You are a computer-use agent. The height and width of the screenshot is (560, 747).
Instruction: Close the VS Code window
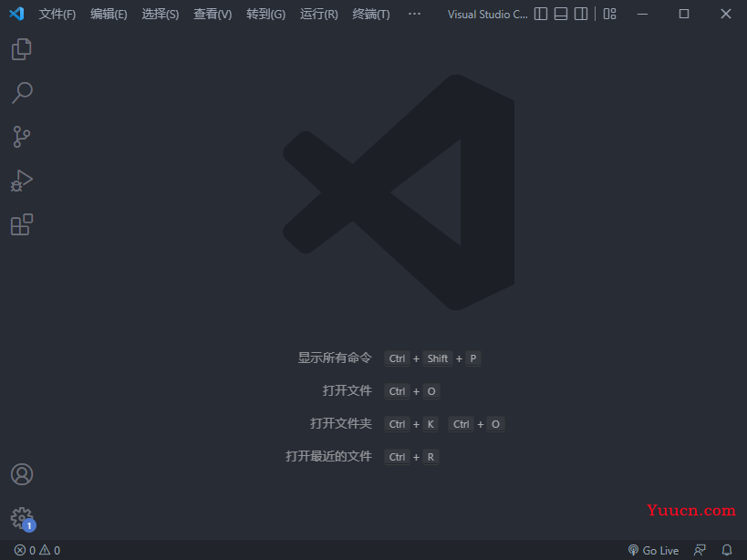coord(726,14)
